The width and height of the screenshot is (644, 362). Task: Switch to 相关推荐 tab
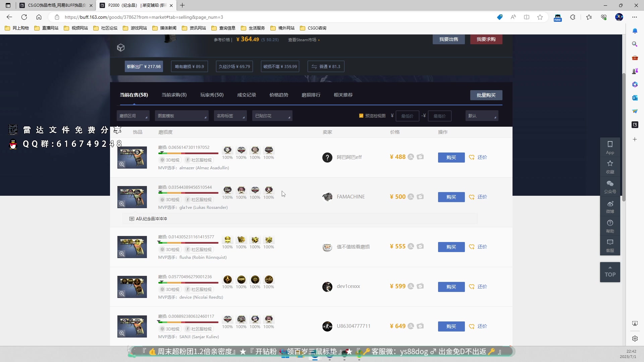click(x=343, y=95)
